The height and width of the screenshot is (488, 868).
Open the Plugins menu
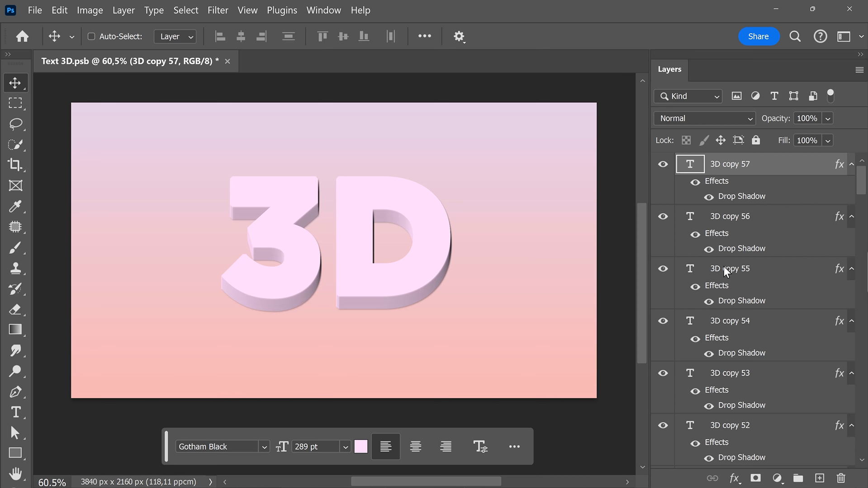282,10
